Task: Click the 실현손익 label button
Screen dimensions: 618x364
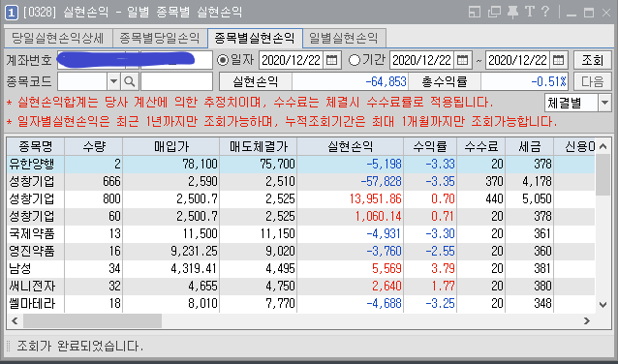Action: [x=256, y=81]
